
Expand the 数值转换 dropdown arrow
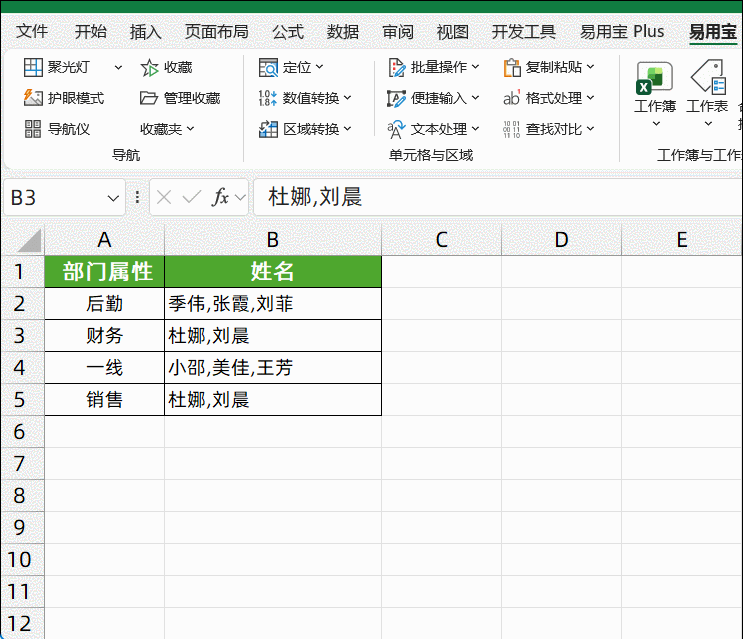(347, 98)
